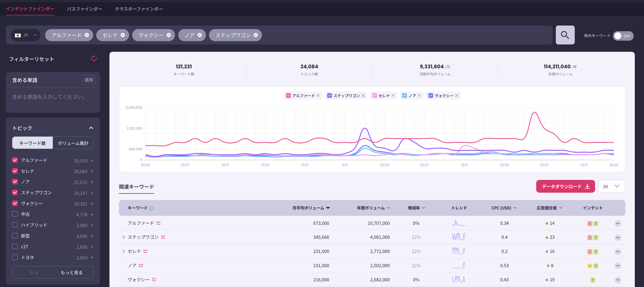
Task: Click the filter reset refresh icon
Action: pos(94,58)
